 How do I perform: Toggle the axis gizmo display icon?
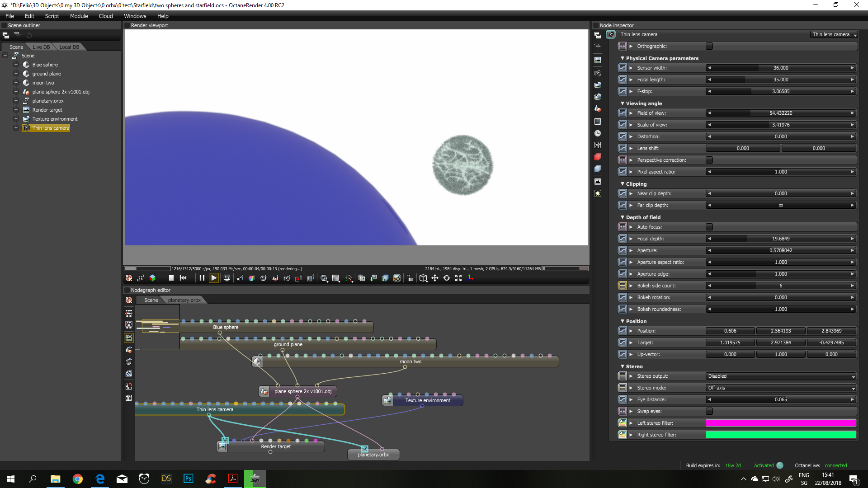point(470,278)
